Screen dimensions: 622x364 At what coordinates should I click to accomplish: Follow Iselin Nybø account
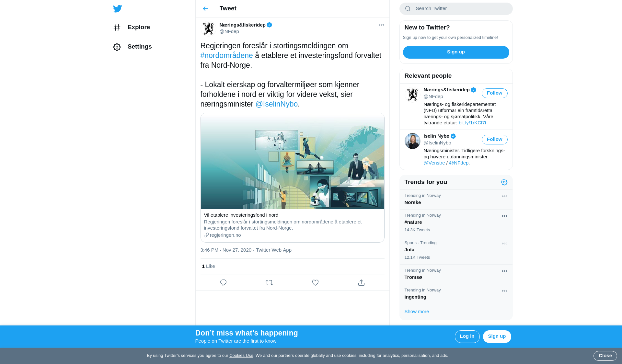click(x=494, y=140)
